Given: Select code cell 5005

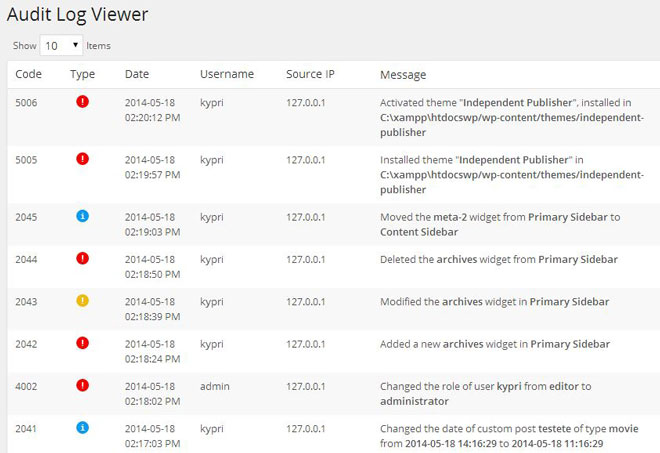Looking at the screenshot, I should [26, 160].
